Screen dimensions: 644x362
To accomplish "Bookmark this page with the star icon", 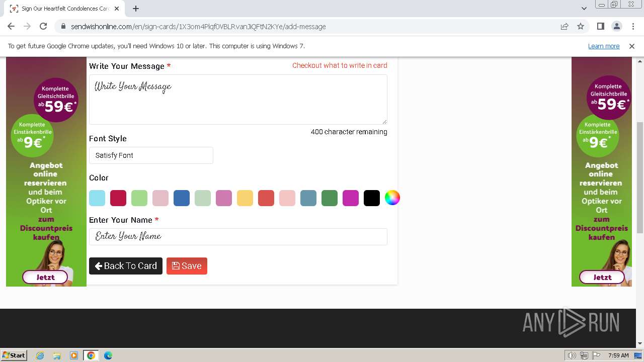I will coord(581,27).
